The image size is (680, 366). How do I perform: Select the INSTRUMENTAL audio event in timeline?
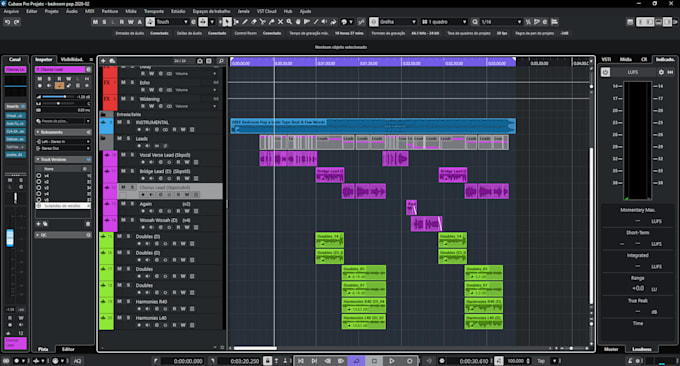pyautogui.click(x=373, y=126)
